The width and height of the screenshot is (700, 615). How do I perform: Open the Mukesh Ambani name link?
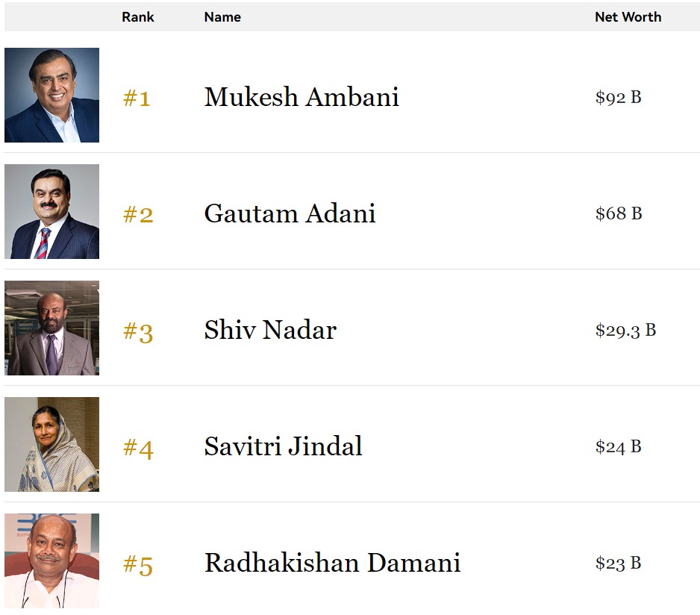coord(301,97)
